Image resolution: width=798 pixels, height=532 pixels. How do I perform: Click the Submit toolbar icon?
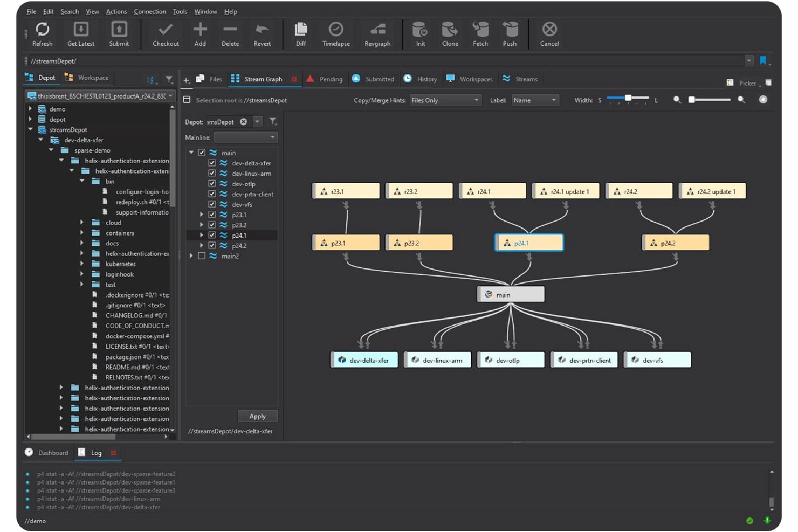click(119, 30)
